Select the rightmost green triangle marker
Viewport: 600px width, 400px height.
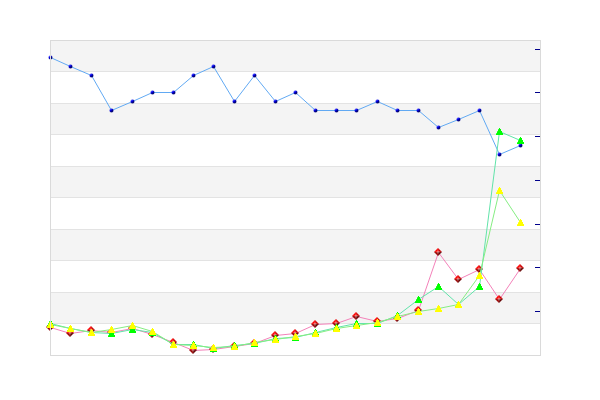[x=520, y=141]
